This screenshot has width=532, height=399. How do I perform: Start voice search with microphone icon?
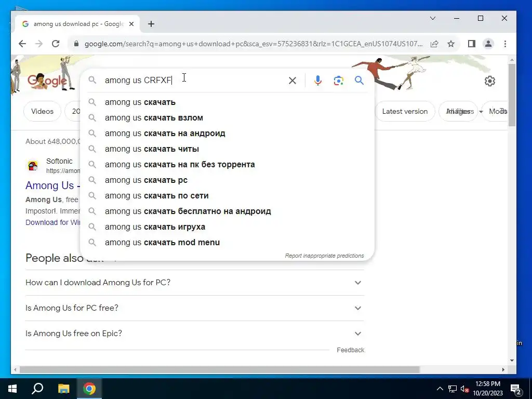pos(318,81)
